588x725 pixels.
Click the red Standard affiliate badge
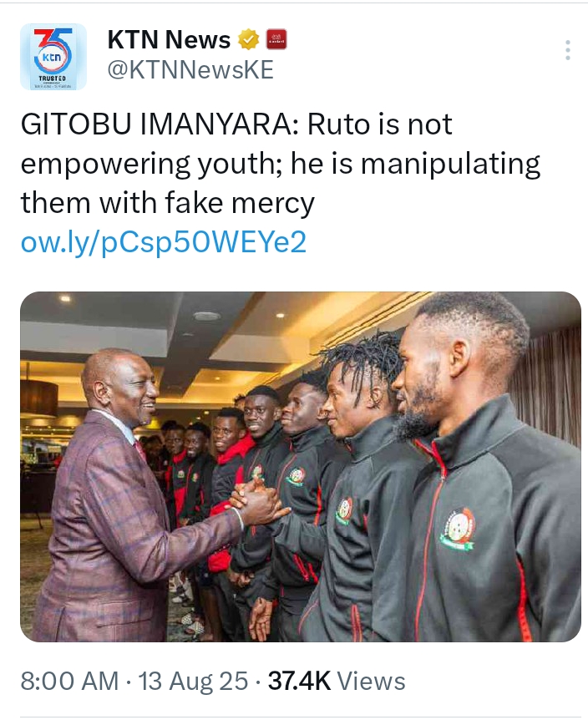tap(276, 40)
